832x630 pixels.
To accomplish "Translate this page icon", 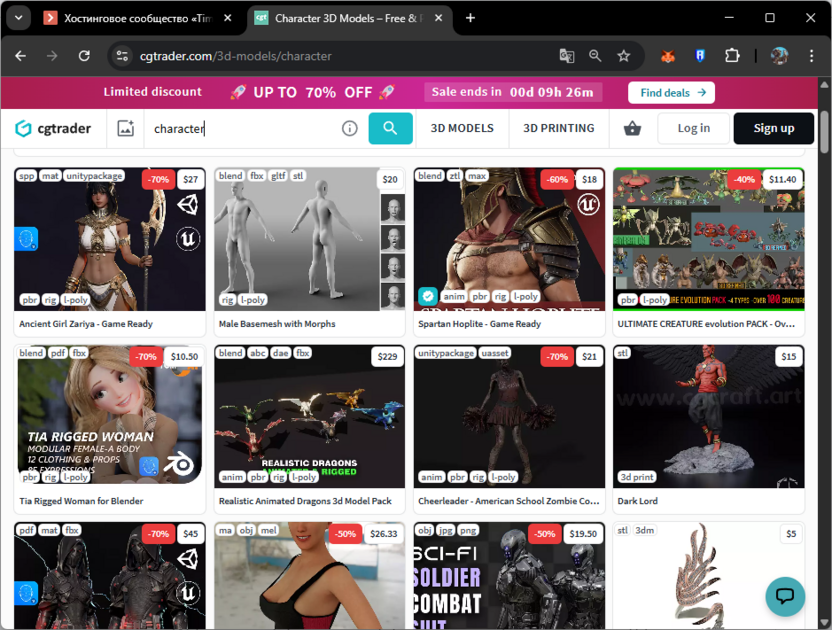I will [567, 56].
